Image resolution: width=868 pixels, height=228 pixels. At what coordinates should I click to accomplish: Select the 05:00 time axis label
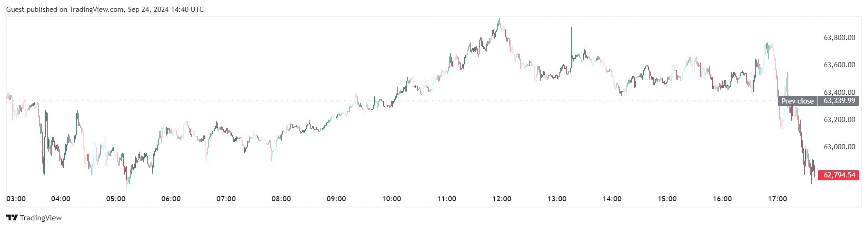tap(116, 199)
